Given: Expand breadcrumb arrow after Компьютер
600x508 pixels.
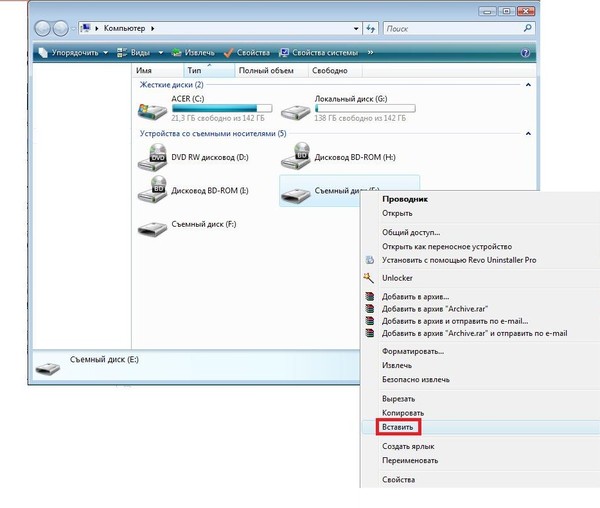Looking at the screenshot, I should coord(152,28).
